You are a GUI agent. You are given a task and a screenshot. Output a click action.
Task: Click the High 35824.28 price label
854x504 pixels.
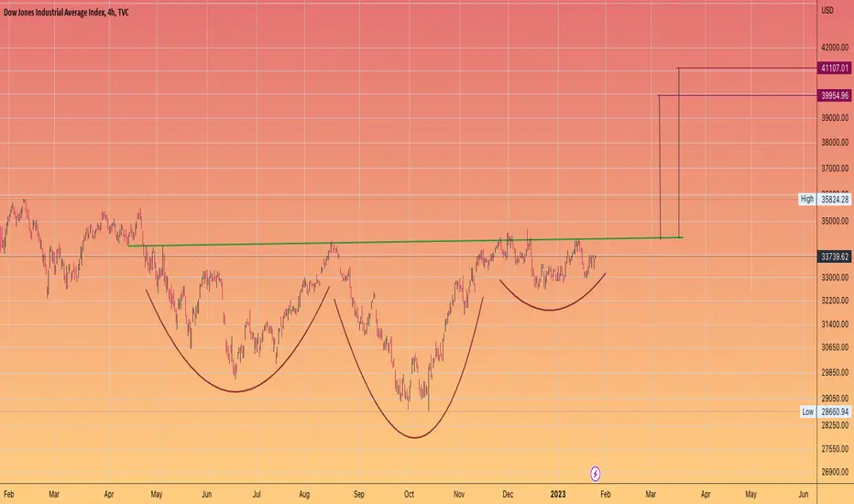[x=825, y=200]
